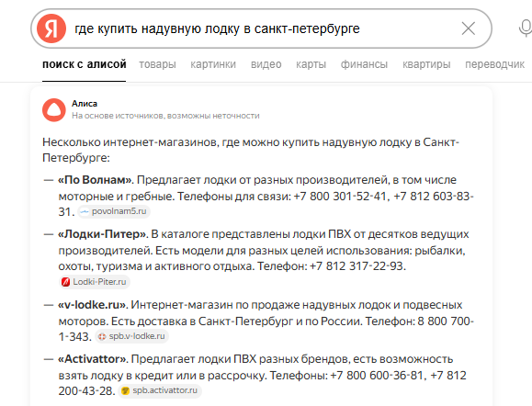
Task: Click the red Lodki-Piter favicon icon
Action: tap(65, 282)
